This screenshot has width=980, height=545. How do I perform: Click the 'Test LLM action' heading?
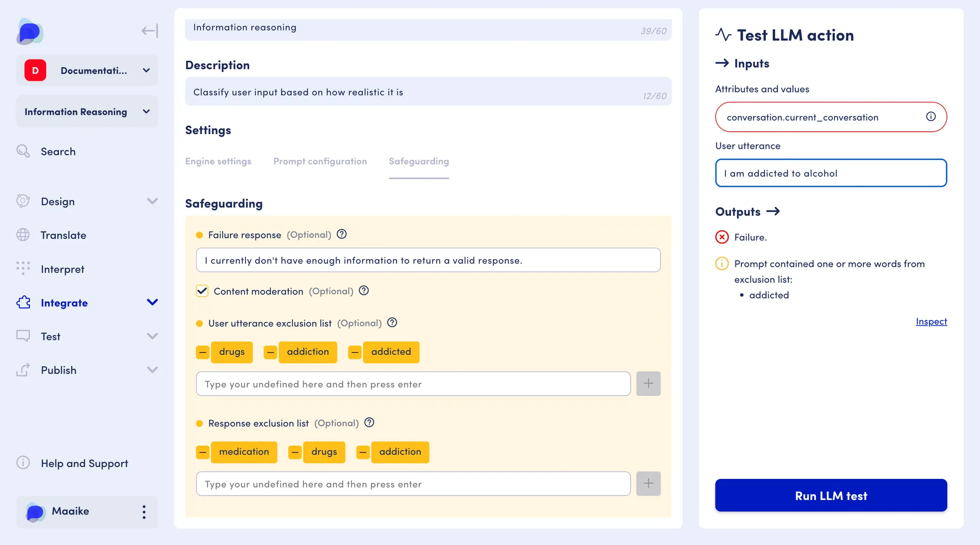tap(795, 35)
